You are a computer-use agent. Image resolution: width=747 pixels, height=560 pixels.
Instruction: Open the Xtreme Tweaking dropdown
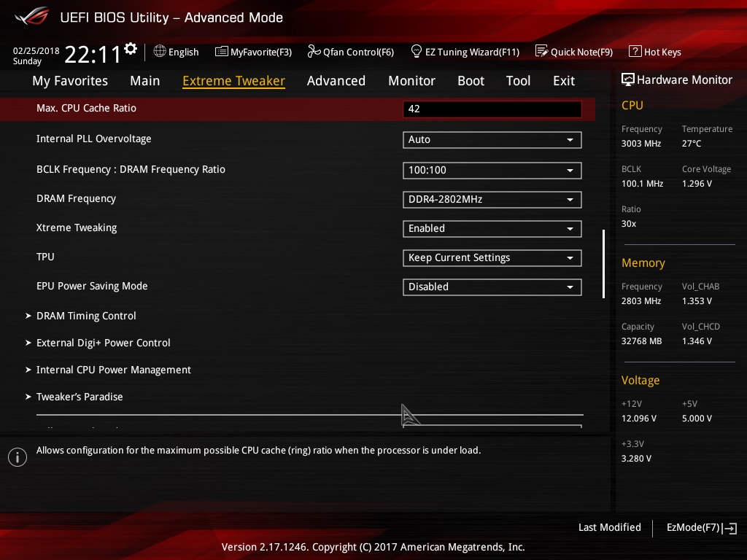[492, 228]
